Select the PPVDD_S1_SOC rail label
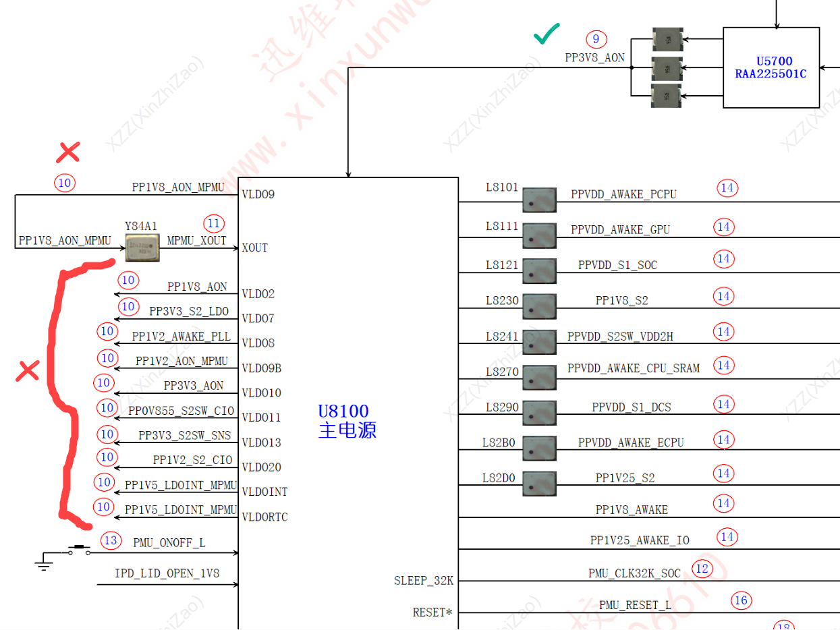Image resolution: width=840 pixels, height=630 pixels. click(617, 266)
